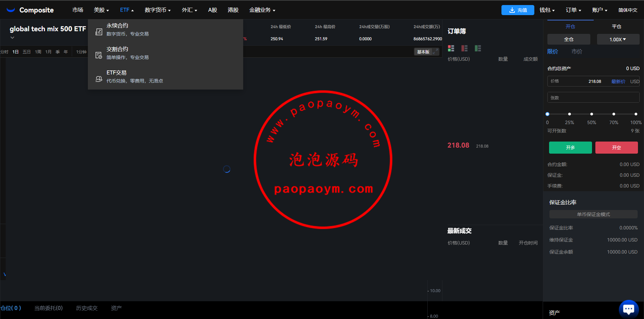The height and width of the screenshot is (319, 644).
Task: Click the 充值 deposit button
Action: [x=518, y=10]
